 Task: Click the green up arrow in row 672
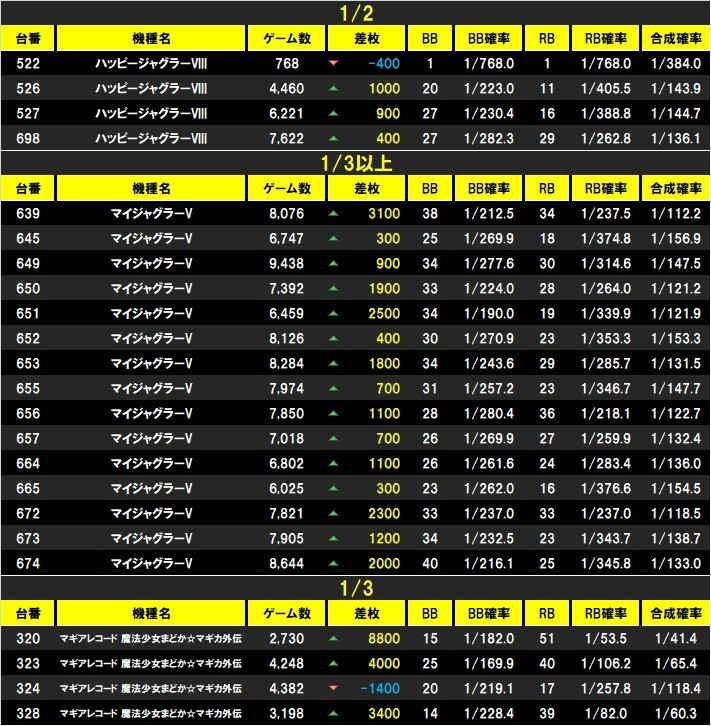pyautogui.click(x=333, y=513)
